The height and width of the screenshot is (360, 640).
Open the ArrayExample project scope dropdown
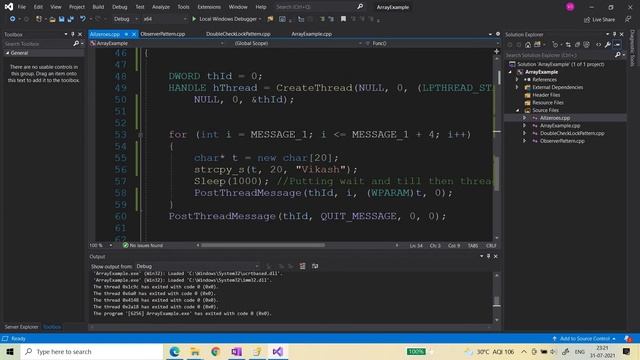click(157, 43)
